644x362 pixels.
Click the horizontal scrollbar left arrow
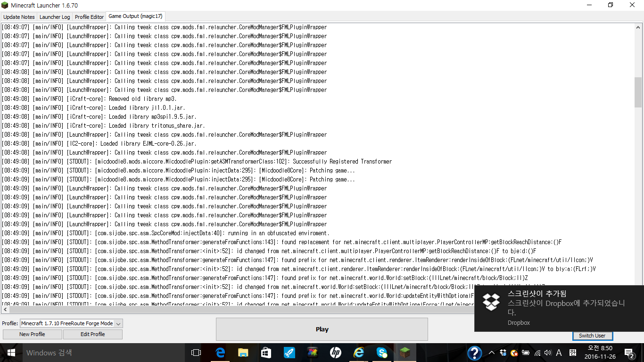pos(5,310)
